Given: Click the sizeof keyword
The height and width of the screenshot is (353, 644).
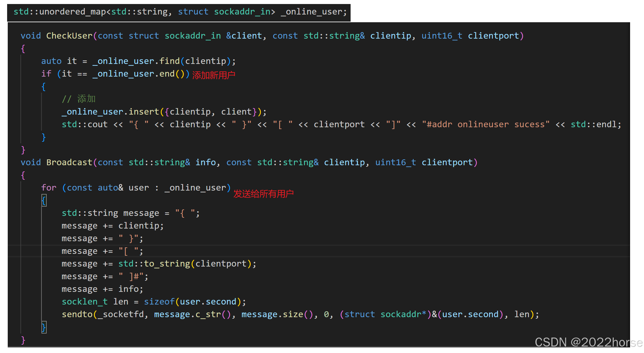Looking at the screenshot, I should pyautogui.click(x=159, y=302).
